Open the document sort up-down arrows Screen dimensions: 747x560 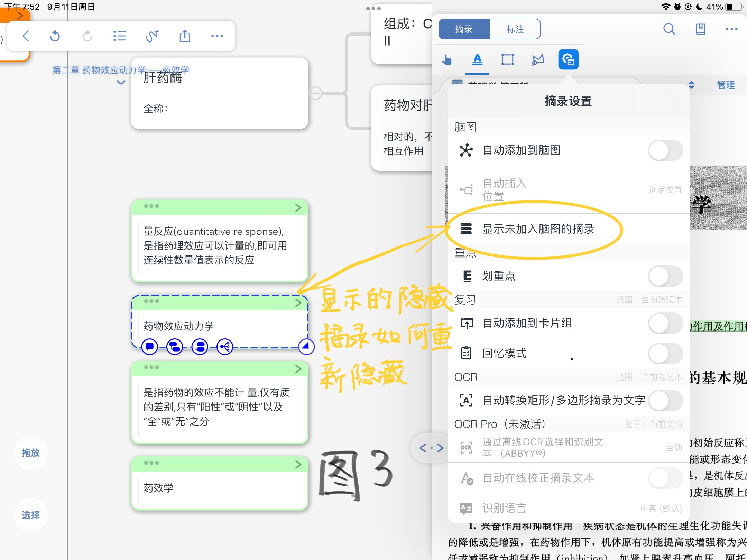pos(692,85)
